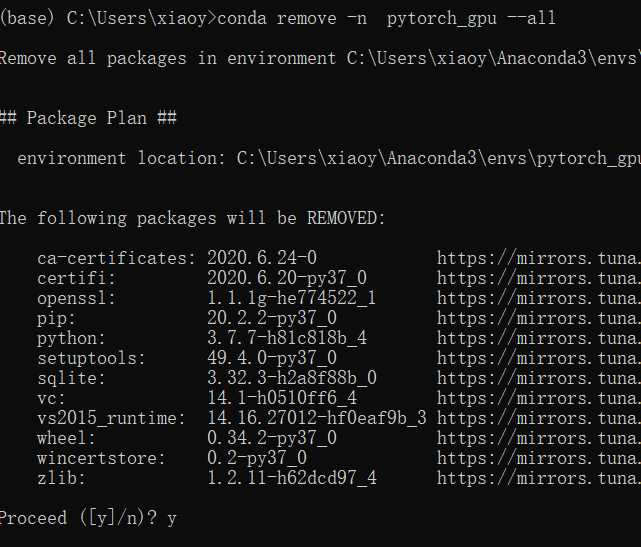Click the python 3.7.7 version text
This screenshot has width=641, height=547.
point(287,338)
